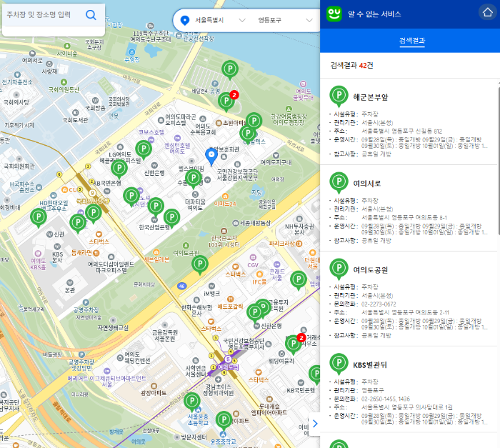500x448 pixels.
Task: Click the parking icon beside 해군본부앞
Action: click(x=339, y=96)
